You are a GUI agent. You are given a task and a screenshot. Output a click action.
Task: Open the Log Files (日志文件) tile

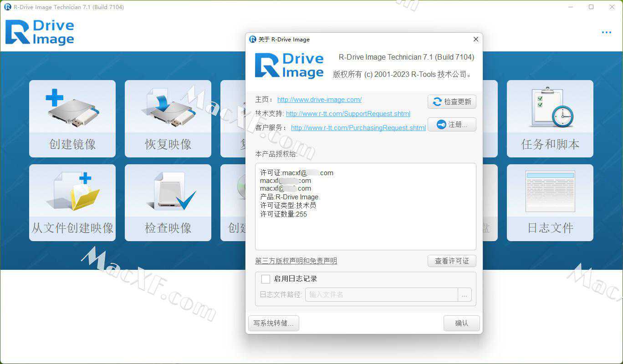click(550, 202)
